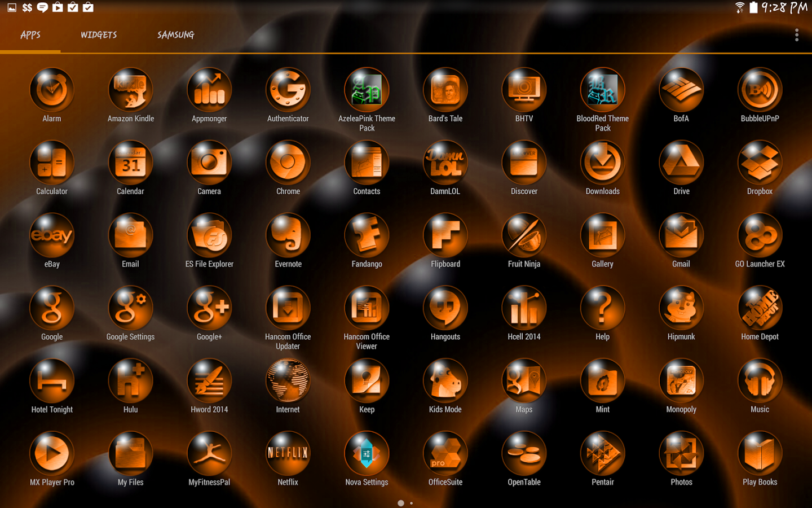Screen dimensions: 812x508
Task: Open BubbleUPnP app
Action: point(760,90)
